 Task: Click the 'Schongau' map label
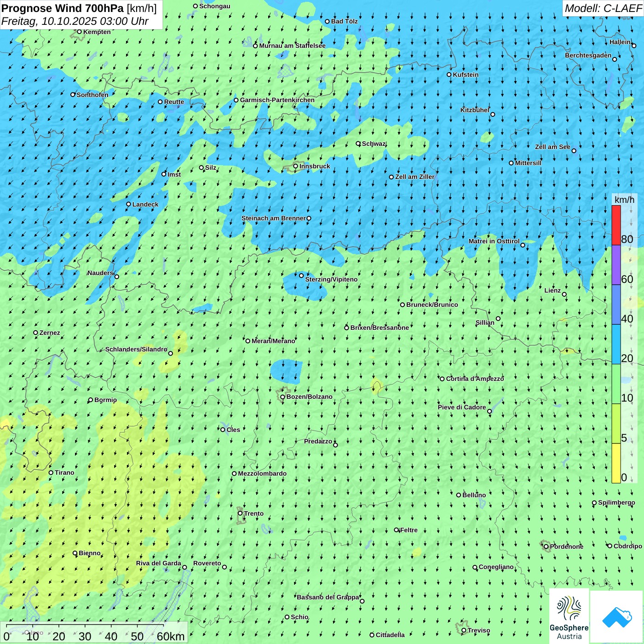coord(215,6)
